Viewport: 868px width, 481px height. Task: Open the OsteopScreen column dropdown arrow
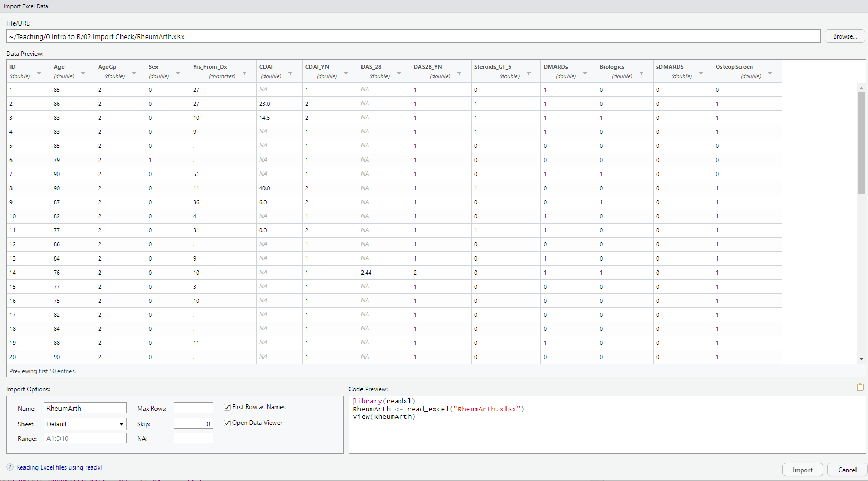coord(770,73)
